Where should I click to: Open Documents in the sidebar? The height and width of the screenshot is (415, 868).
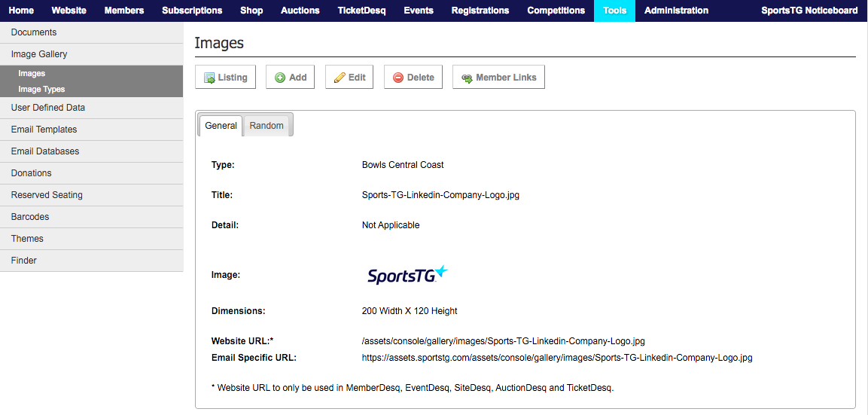click(91, 32)
